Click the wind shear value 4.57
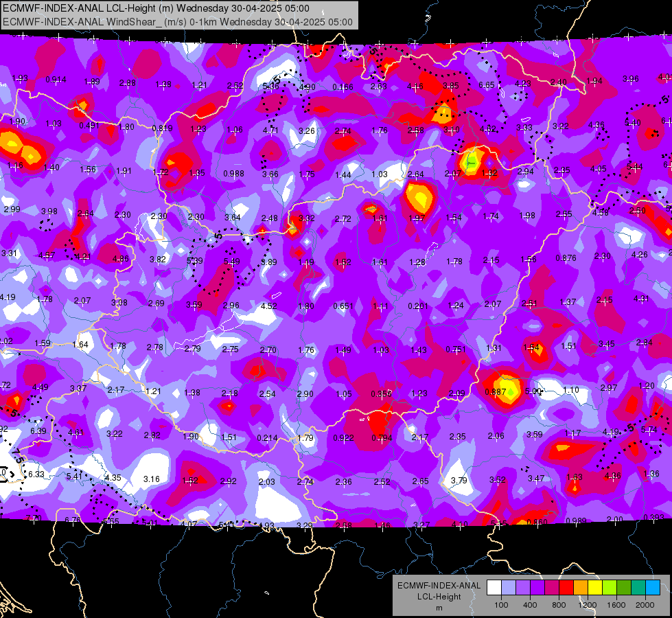 pyautogui.click(x=47, y=255)
